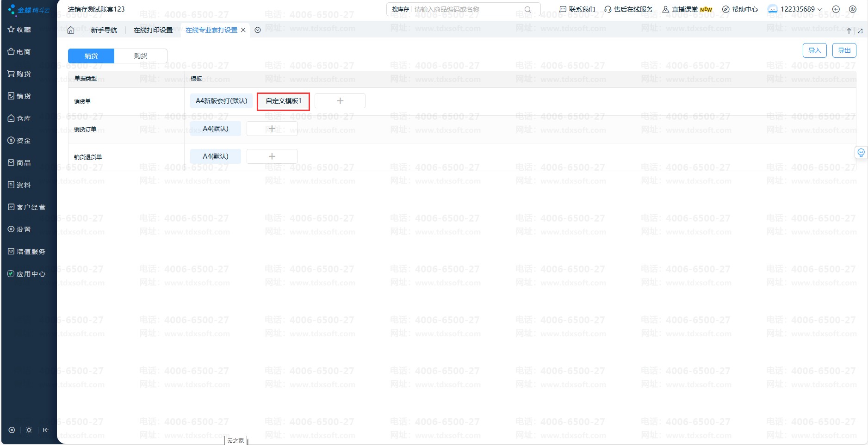Switch to the 在线打印设置 tab

(153, 30)
